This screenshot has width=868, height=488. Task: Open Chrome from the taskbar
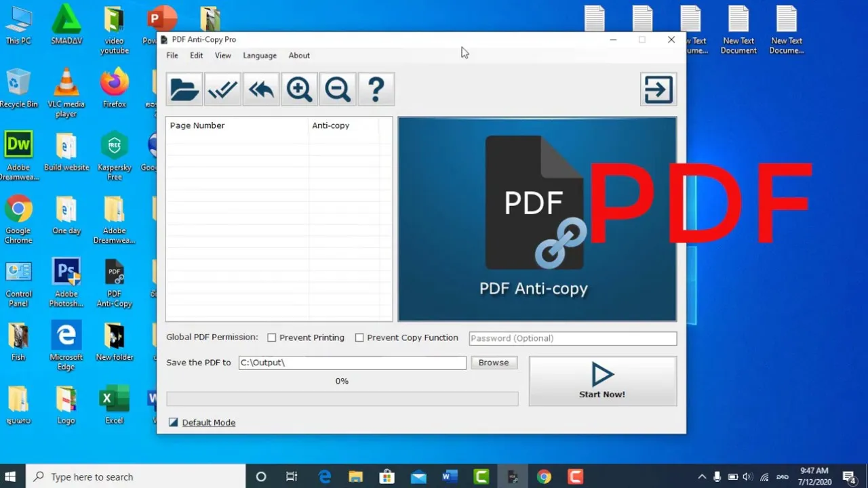(x=544, y=476)
